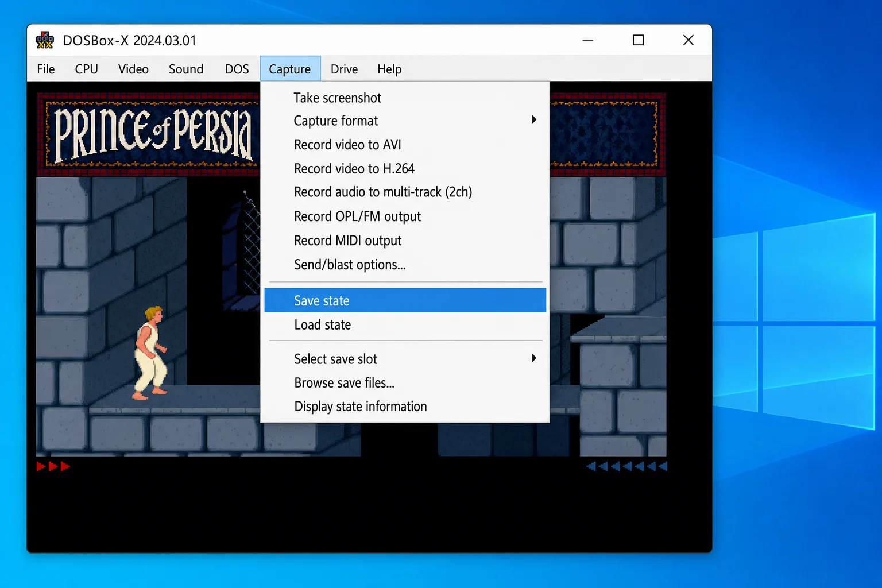Expand the Select save slot submenu arrow

534,358
